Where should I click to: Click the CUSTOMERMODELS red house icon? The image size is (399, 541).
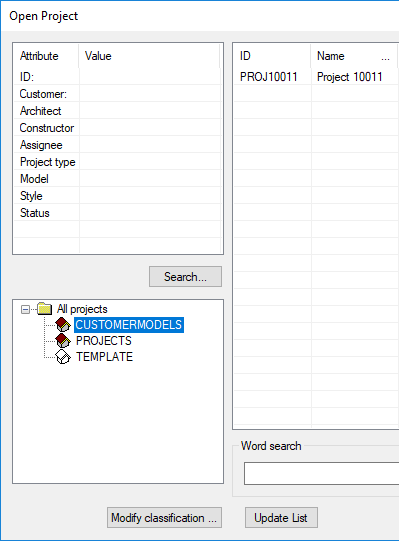point(63,325)
